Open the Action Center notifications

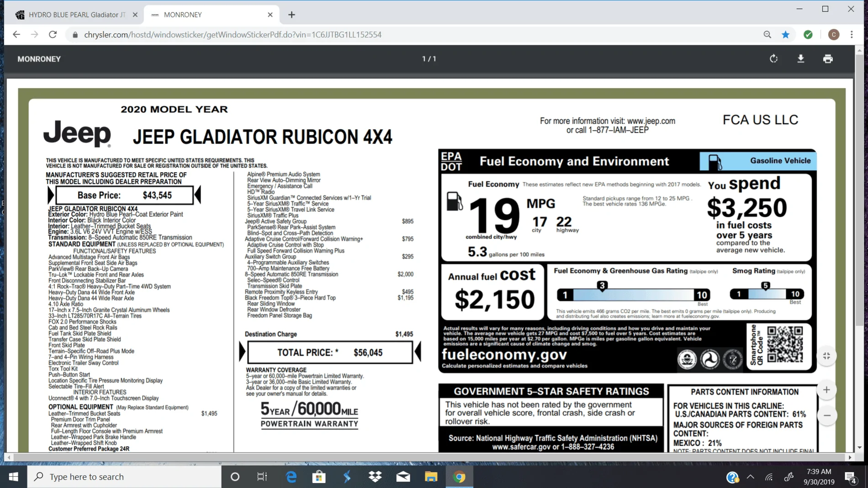pos(851,477)
